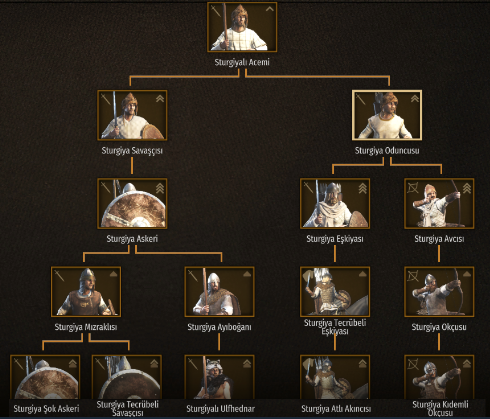Select the Sturgiya Kıdemli Okçusu archer portrait

point(439,377)
